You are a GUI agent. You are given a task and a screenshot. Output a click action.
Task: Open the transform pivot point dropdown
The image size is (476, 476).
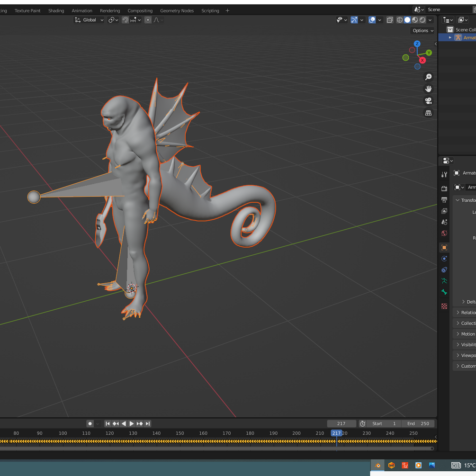pos(113,20)
